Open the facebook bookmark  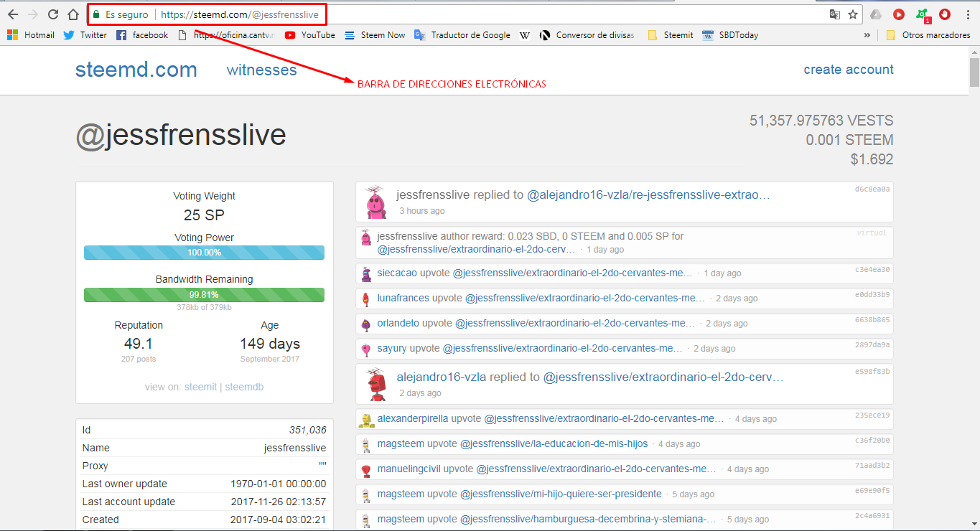(142, 34)
